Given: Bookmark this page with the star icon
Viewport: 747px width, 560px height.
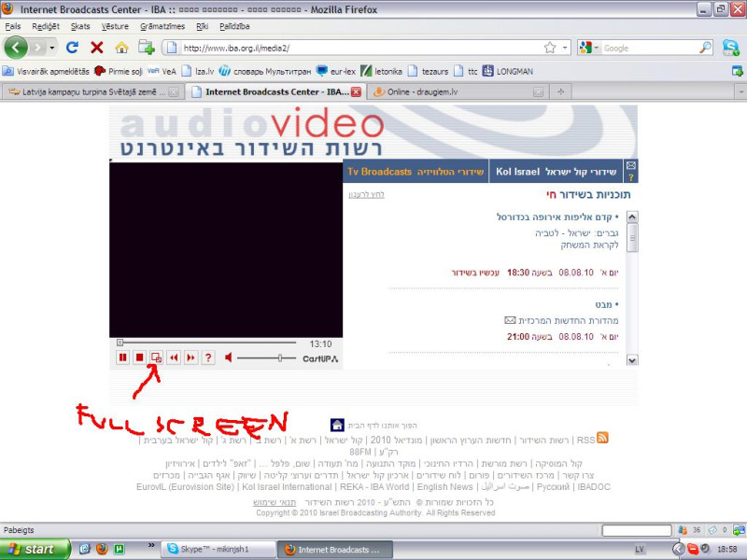Looking at the screenshot, I should [x=550, y=48].
